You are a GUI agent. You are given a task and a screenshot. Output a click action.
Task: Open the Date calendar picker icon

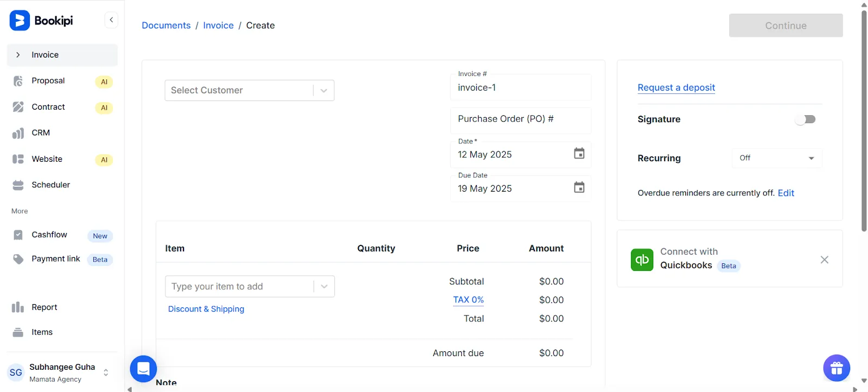(x=579, y=154)
